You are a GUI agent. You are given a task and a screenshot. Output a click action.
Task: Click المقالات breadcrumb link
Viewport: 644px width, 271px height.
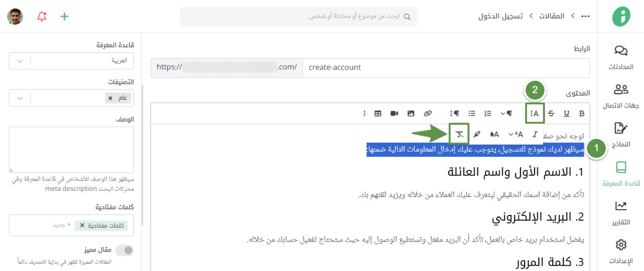point(552,16)
